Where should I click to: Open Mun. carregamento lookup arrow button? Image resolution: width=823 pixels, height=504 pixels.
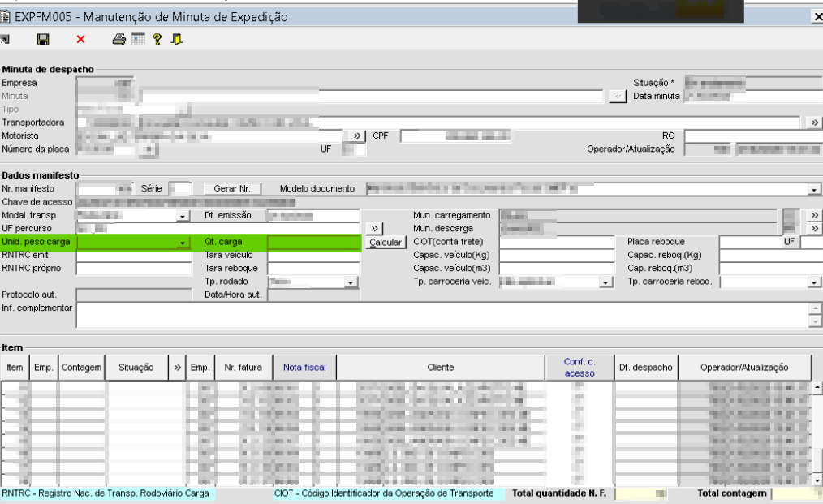pyautogui.click(x=814, y=215)
